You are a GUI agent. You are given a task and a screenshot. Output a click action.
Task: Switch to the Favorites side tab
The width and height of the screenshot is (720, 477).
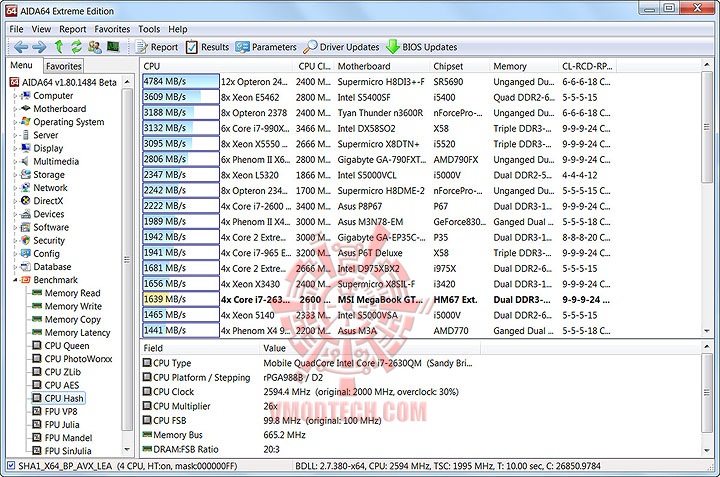click(63, 66)
